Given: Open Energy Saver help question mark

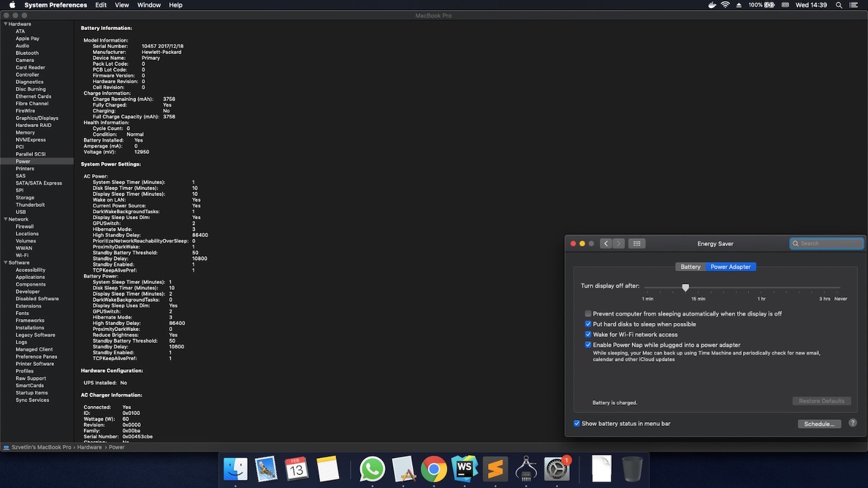Looking at the screenshot, I should (853, 423).
